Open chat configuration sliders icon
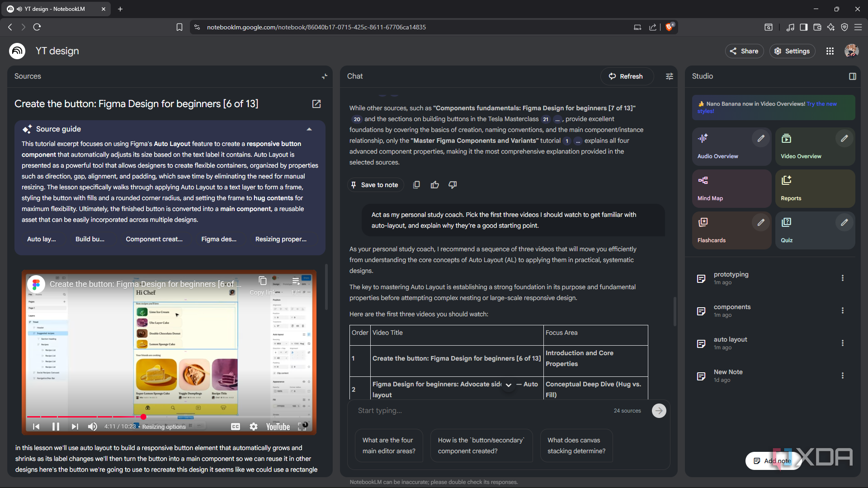 670,76
